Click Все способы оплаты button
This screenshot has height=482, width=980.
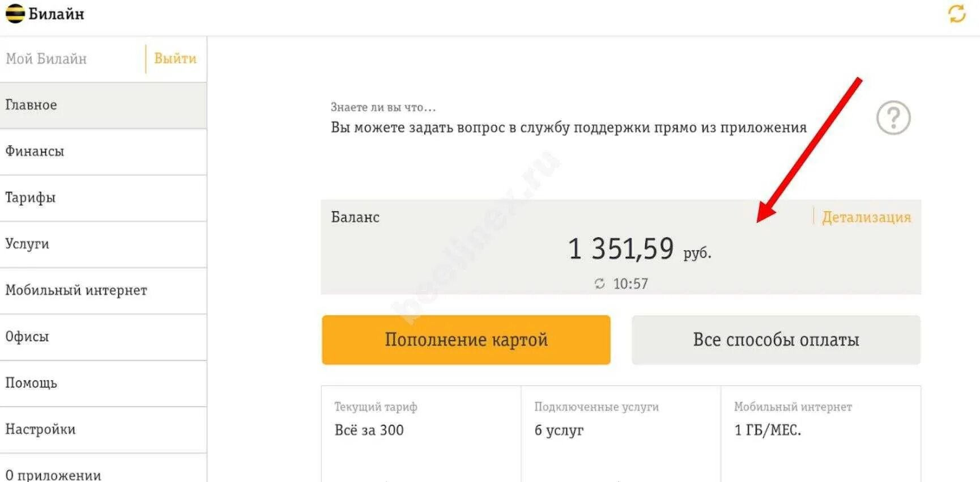click(x=776, y=340)
